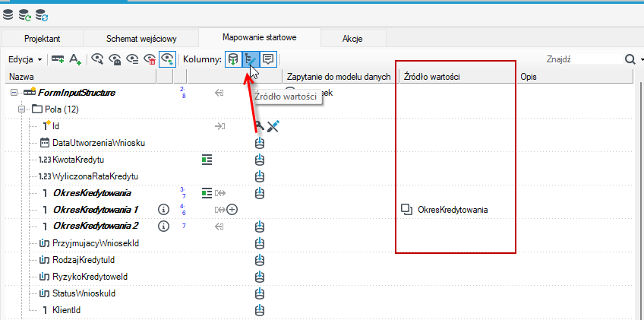Click the database icon in RodzajKredytuId row
This screenshot has height=320, width=644.
coord(259,260)
